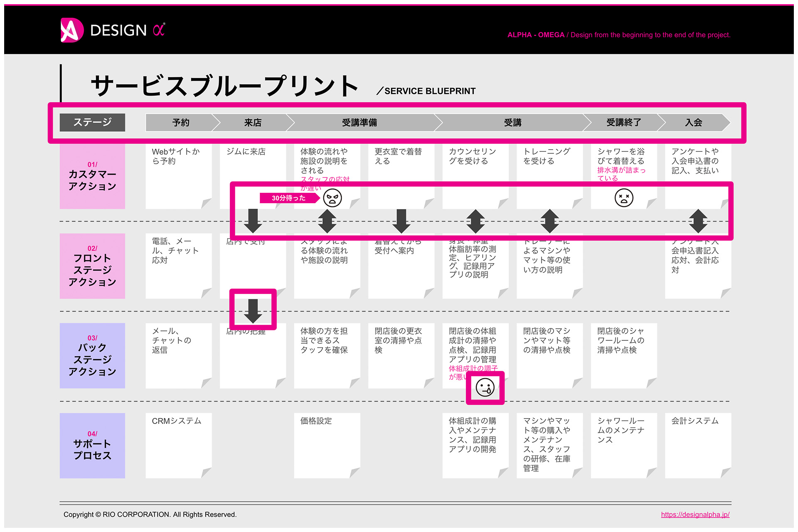Click the double arrow below 体験の流れや施設の説明をされる card
This screenshot has height=532, width=798.
pyautogui.click(x=327, y=221)
